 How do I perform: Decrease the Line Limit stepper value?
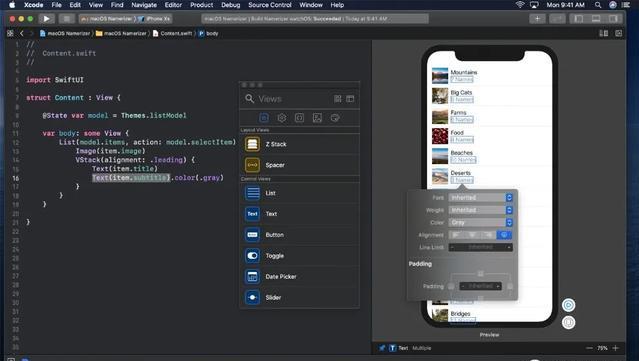452,247
